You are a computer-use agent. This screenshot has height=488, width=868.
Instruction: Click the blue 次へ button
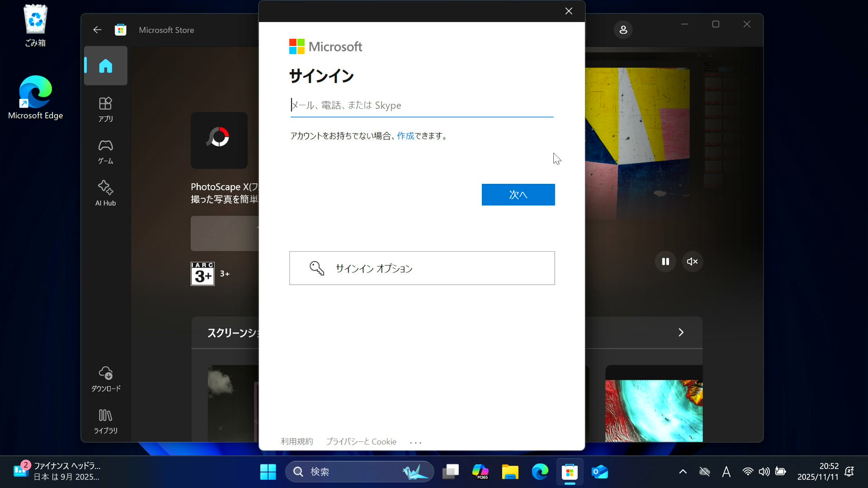(518, 195)
